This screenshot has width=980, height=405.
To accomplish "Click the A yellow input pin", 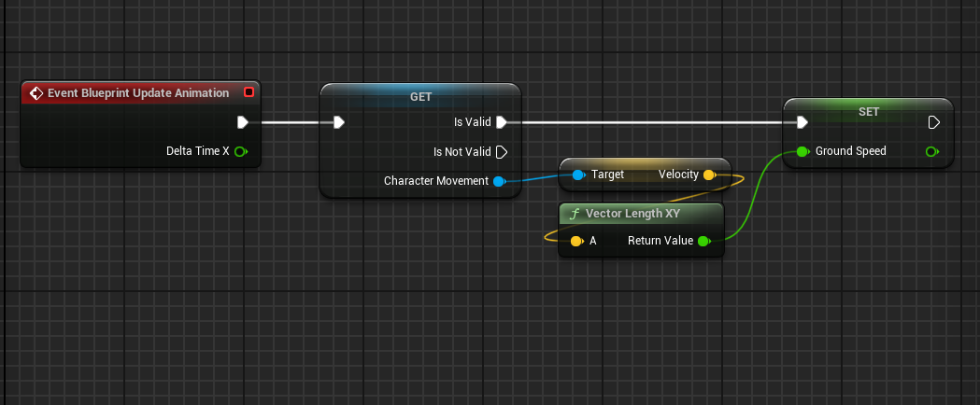I will click(x=576, y=241).
